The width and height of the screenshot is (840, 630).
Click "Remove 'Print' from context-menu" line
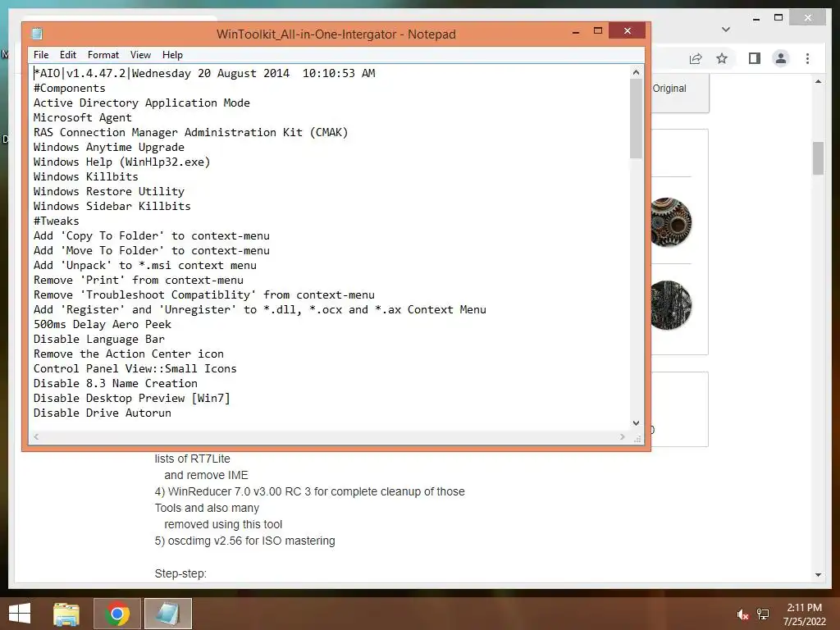click(x=138, y=281)
